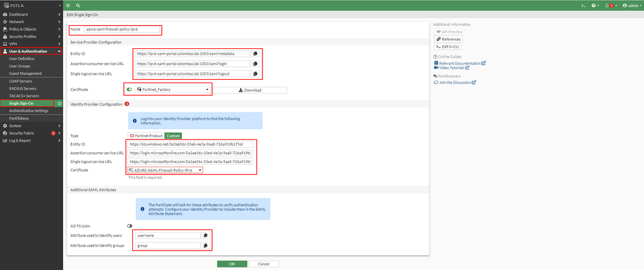
Task: Click the IdP Assertion consumer service URL field
Action: pos(190,153)
